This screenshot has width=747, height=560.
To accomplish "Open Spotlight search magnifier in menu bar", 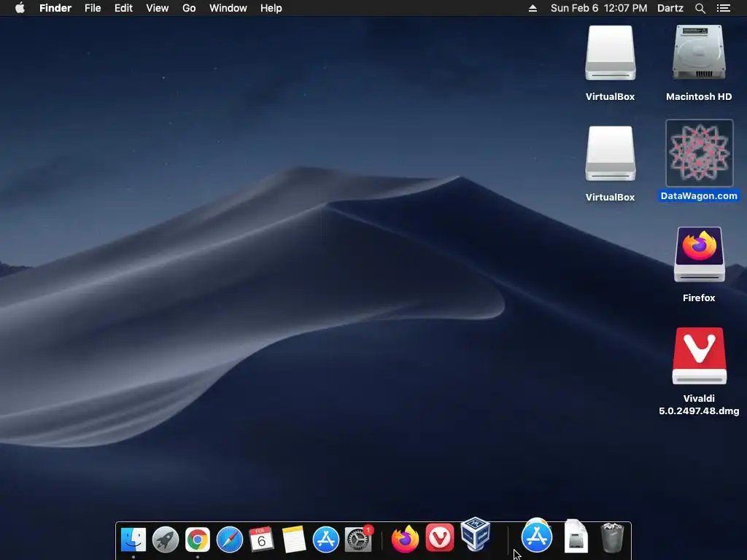I will [x=700, y=8].
